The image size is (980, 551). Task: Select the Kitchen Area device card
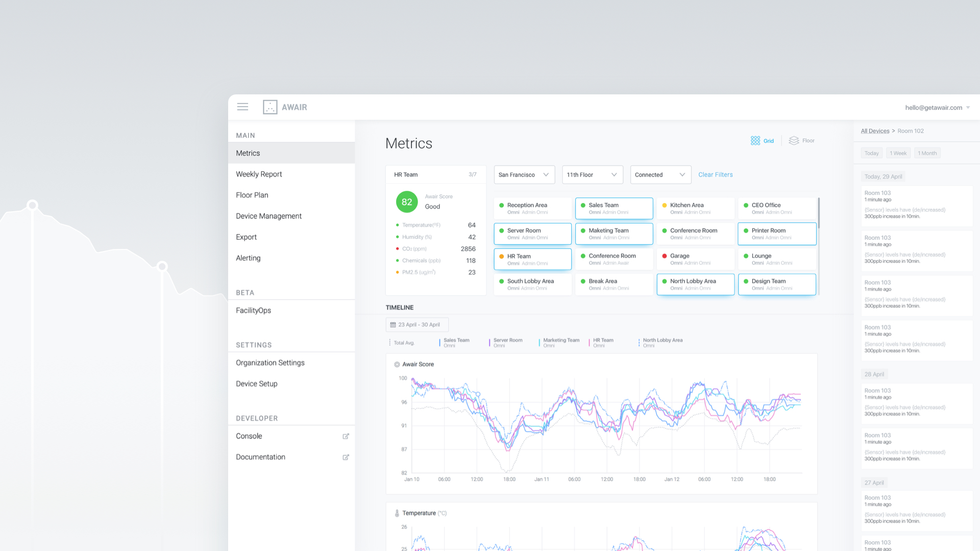[x=695, y=208]
